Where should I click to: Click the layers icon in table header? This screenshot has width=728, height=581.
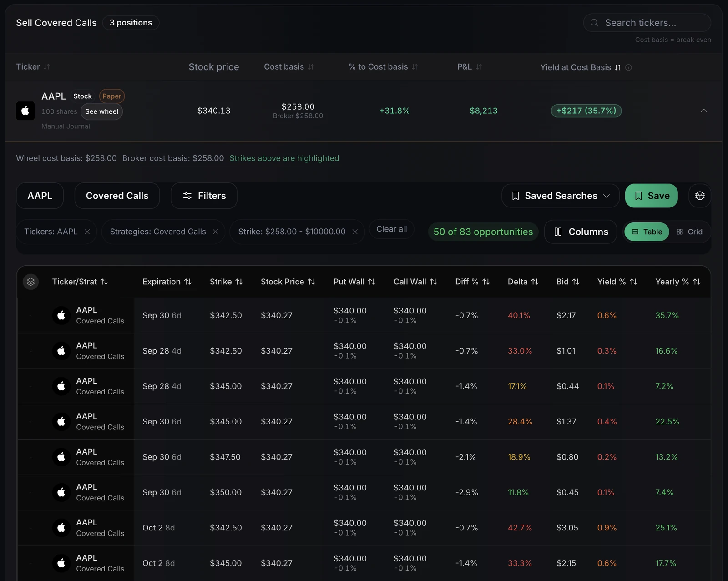(30, 282)
